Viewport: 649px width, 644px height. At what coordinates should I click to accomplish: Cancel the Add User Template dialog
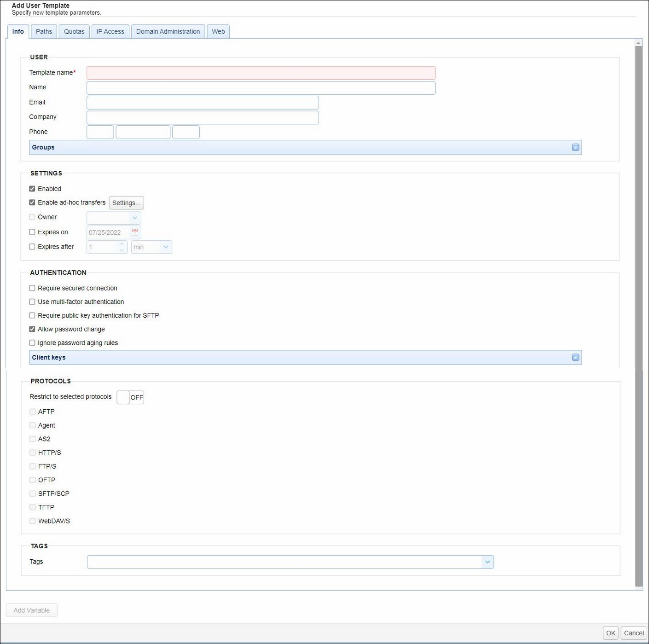pos(633,633)
